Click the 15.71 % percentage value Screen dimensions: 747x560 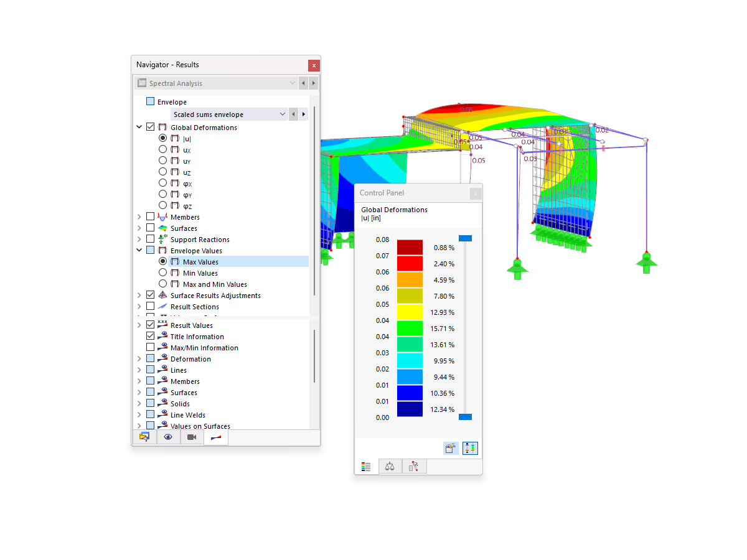tap(444, 329)
